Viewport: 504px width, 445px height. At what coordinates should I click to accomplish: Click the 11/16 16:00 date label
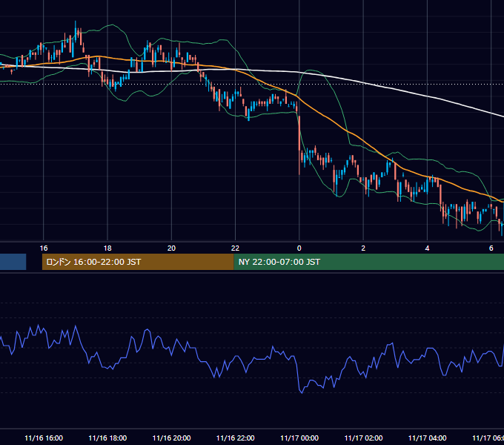44,438
